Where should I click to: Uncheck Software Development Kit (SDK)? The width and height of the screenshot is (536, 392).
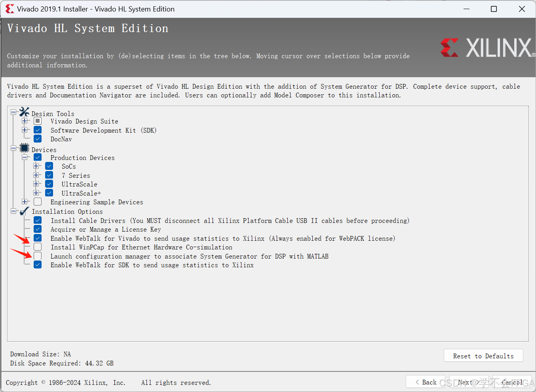click(x=38, y=130)
